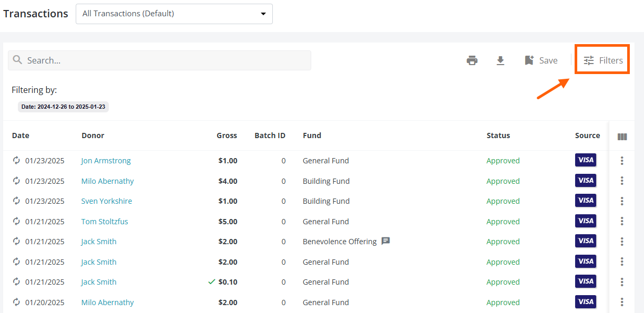Open the column chooser icon
The height and width of the screenshot is (313, 644).
(622, 135)
